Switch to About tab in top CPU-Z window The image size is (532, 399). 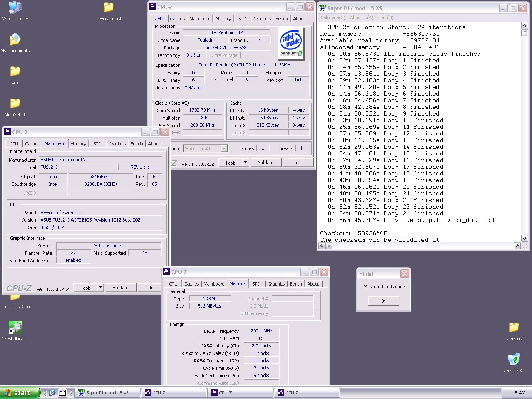pos(299,19)
